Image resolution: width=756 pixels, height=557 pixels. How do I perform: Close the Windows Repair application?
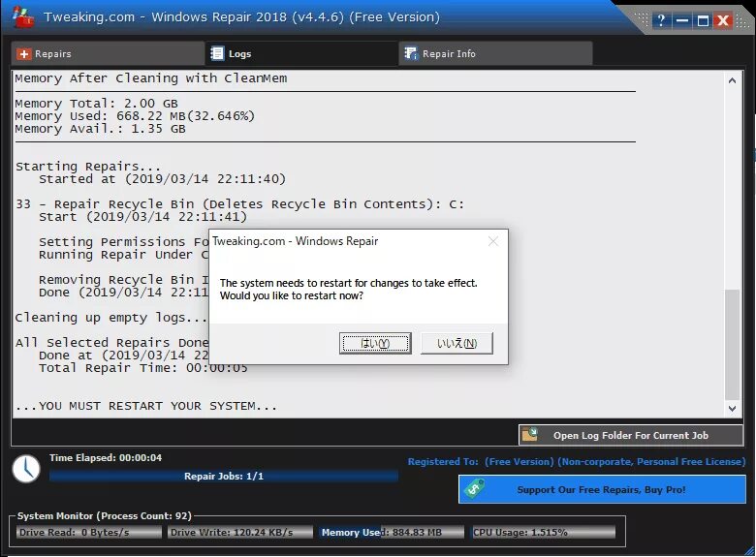coord(723,20)
